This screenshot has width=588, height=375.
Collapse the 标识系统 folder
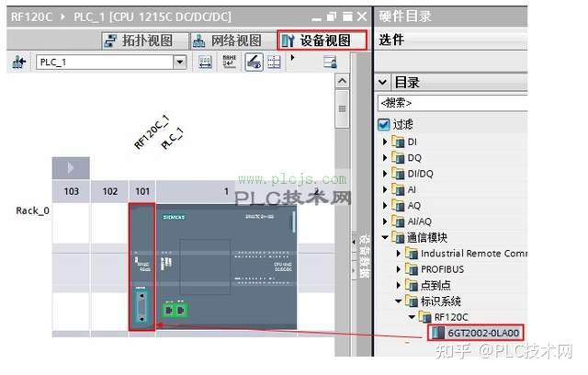(x=398, y=301)
